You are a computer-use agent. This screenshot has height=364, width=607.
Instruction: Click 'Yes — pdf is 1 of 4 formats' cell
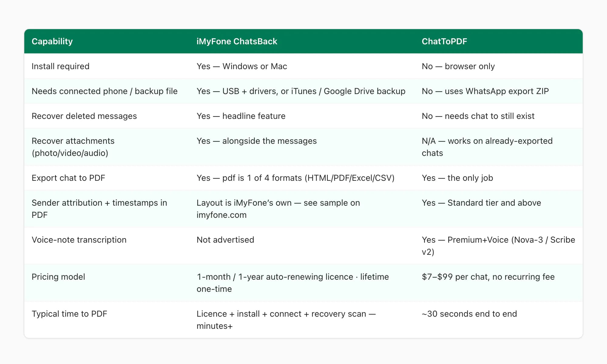click(295, 178)
